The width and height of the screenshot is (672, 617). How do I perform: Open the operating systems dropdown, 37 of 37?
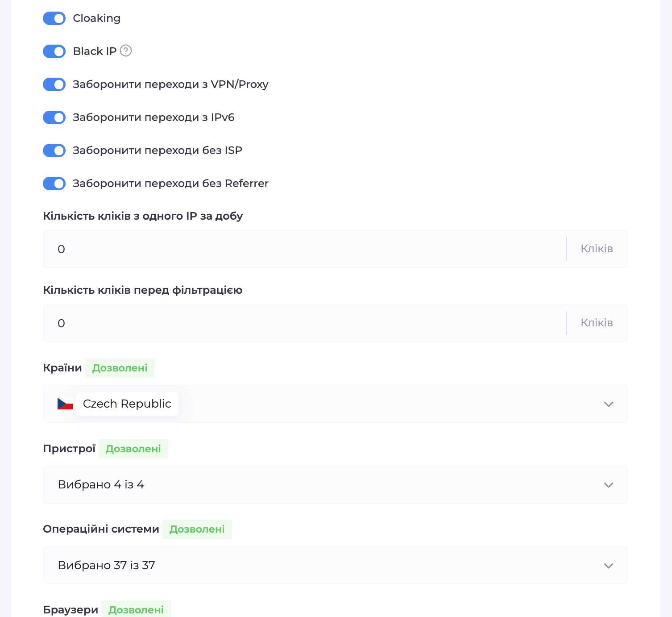click(335, 565)
